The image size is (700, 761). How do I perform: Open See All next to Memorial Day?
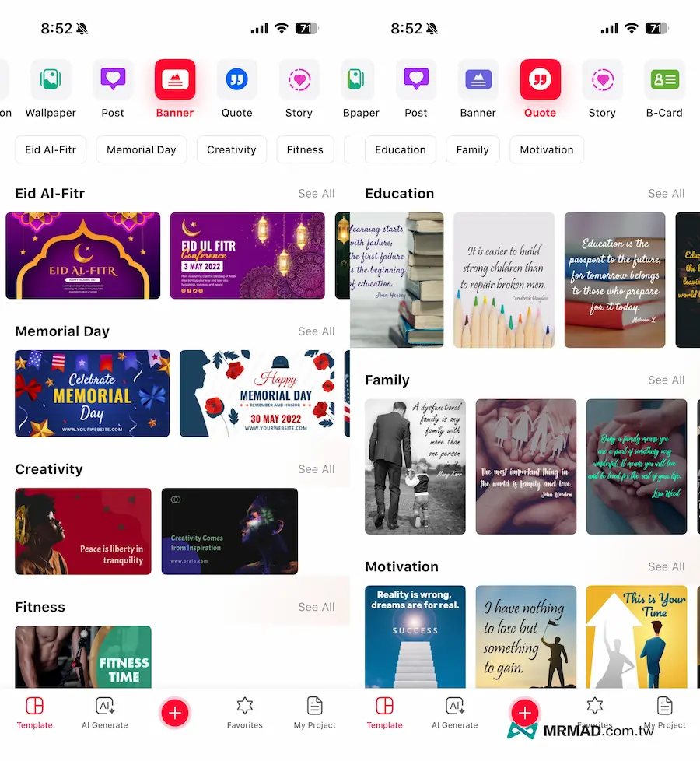pyautogui.click(x=316, y=331)
